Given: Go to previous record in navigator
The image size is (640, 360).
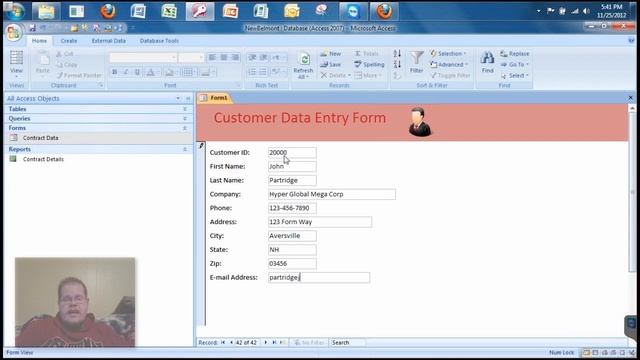Looking at the screenshot, I should point(231,342).
